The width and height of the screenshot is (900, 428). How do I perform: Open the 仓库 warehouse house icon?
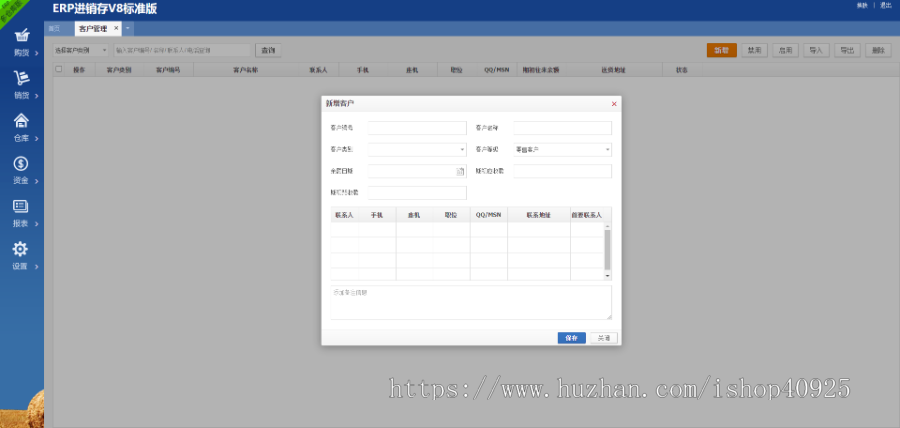point(21,120)
